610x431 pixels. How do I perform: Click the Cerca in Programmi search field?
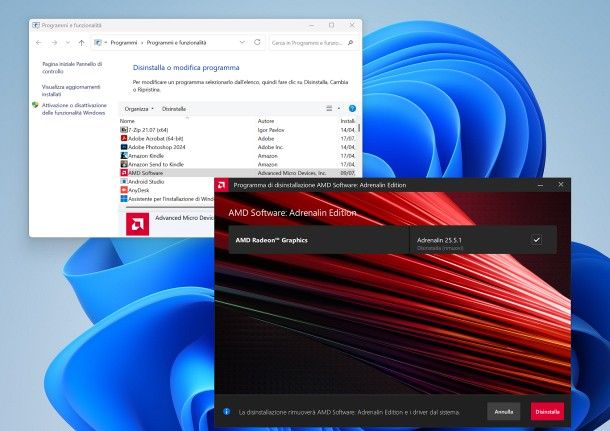click(310, 43)
